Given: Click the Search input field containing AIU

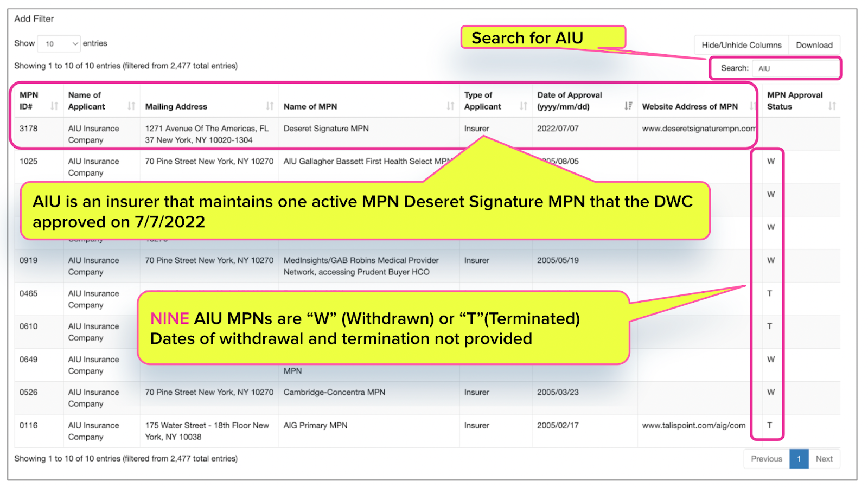Looking at the screenshot, I should 795,68.
